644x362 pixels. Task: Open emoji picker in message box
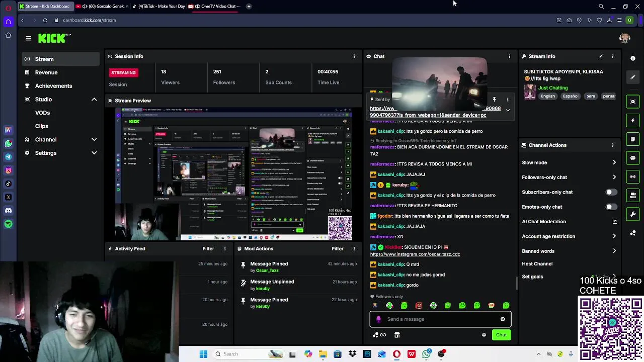point(503,319)
